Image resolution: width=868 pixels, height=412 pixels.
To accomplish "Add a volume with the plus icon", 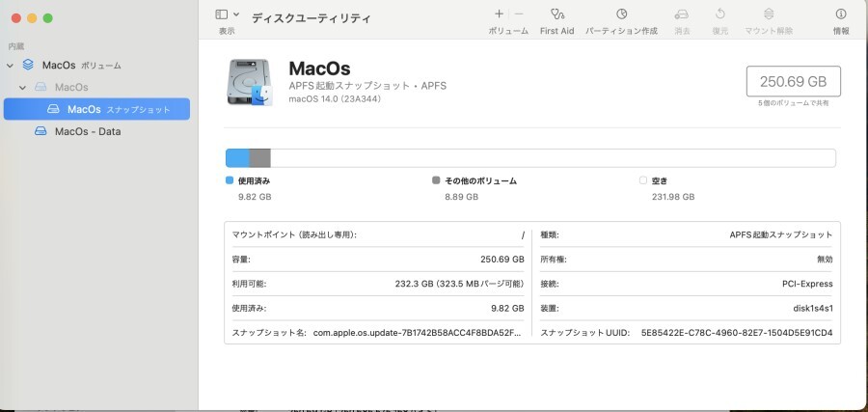I will pyautogui.click(x=499, y=14).
